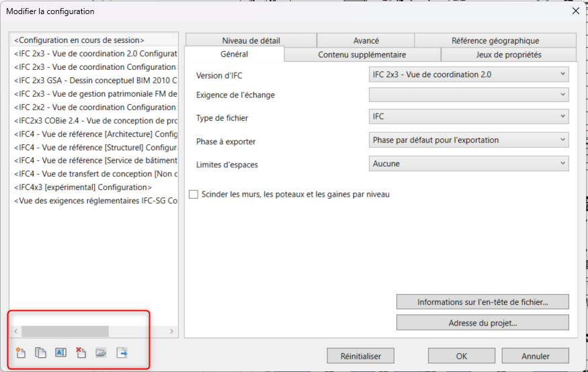Screen dimensions: 588x372
Task: Select 'IFC 2x3 - Vue de coordination Configuration' entry
Action: point(94,67)
